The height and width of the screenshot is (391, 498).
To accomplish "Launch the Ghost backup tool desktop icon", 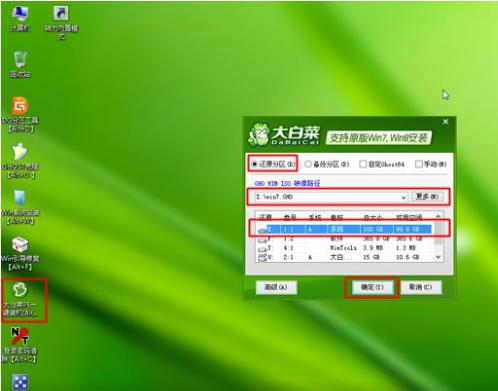I will 20,160.
